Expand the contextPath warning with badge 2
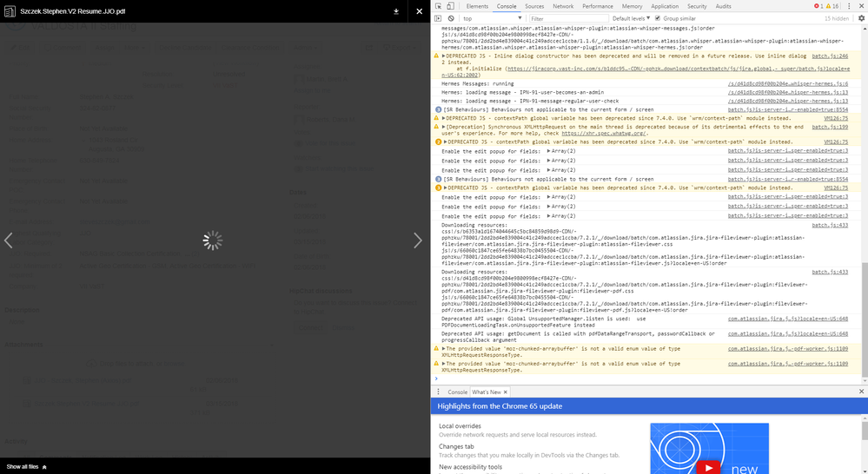This screenshot has width=868, height=474. pos(446,142)
